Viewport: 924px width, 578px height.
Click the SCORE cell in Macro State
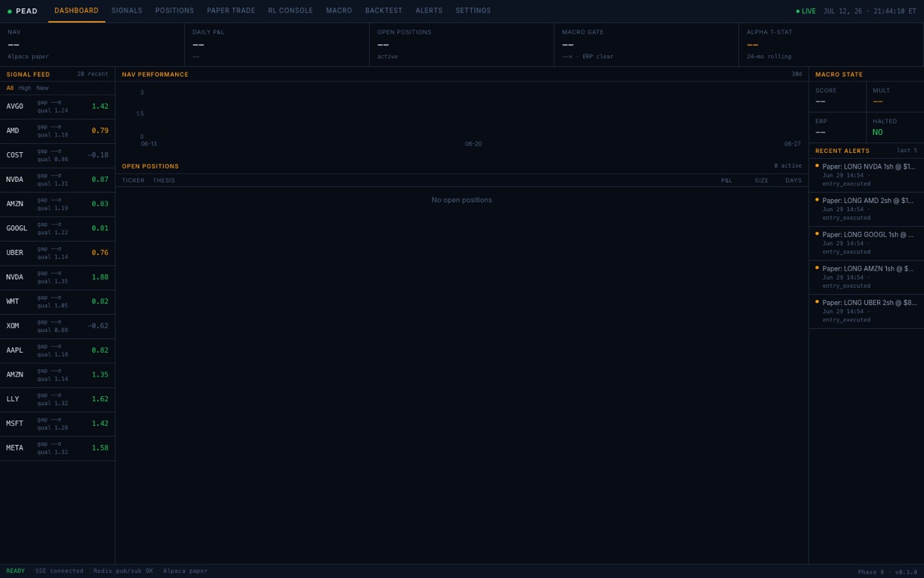point(838,97)
